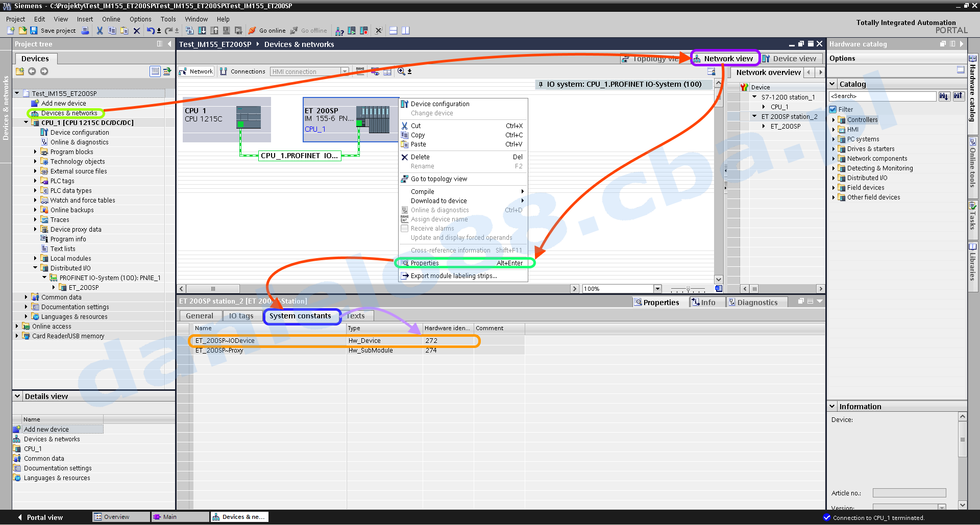Click the download to device toolbar icon
The width and height of the screenshot is (980, 525).
[x=202, y=31]
